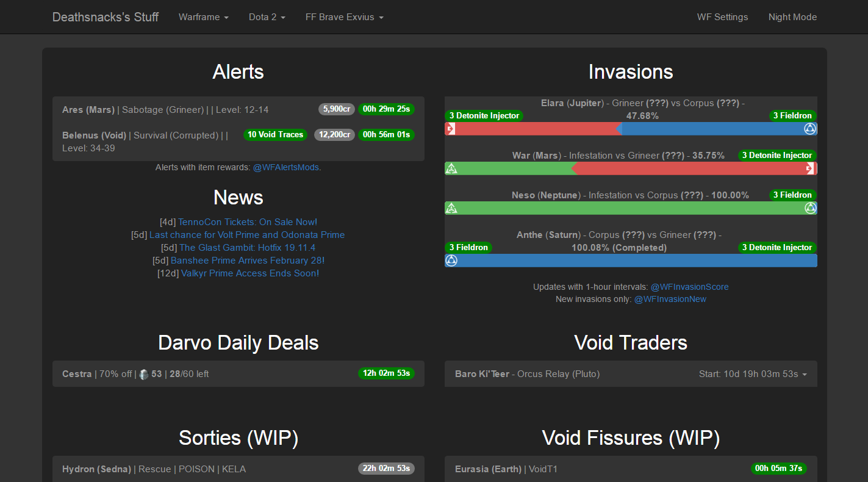Click Neso's 3 Fieldron reward badge
868x482 pixels.
tap(793, 195)
